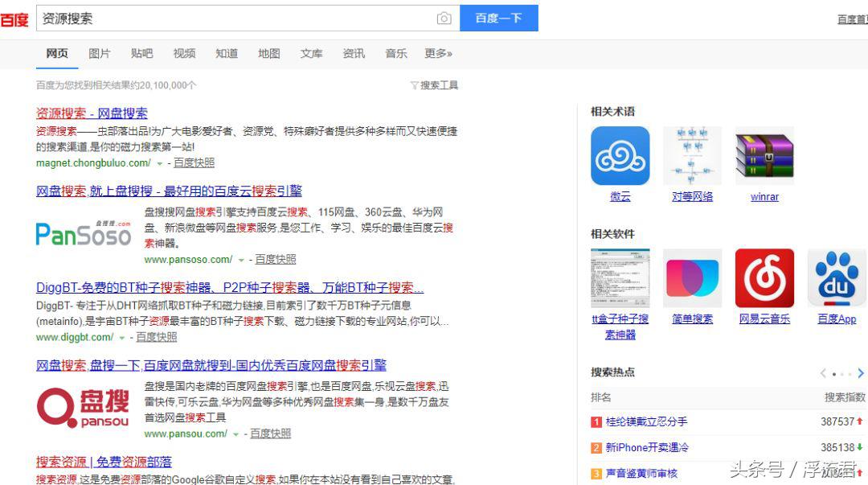The height and width of the screenshot is (485, 868).
Task: Switch to the 文库 tab
Action: [311, 53]
